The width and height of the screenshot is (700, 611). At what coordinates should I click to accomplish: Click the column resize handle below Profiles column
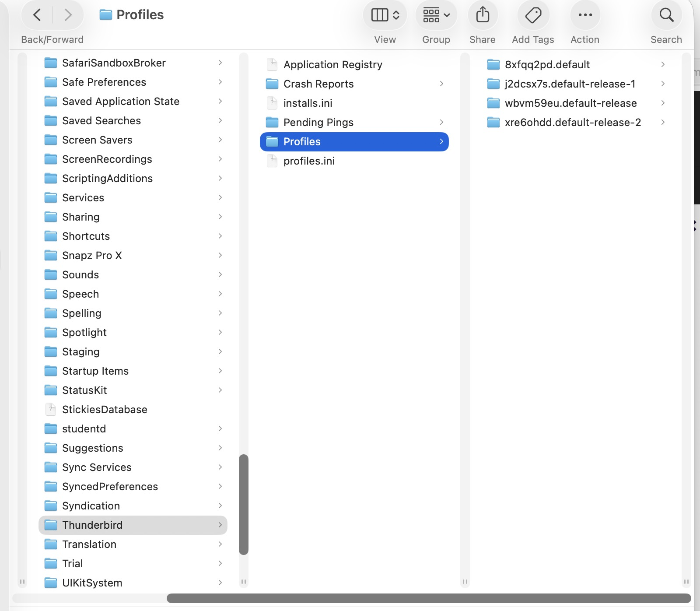[465, 582]
